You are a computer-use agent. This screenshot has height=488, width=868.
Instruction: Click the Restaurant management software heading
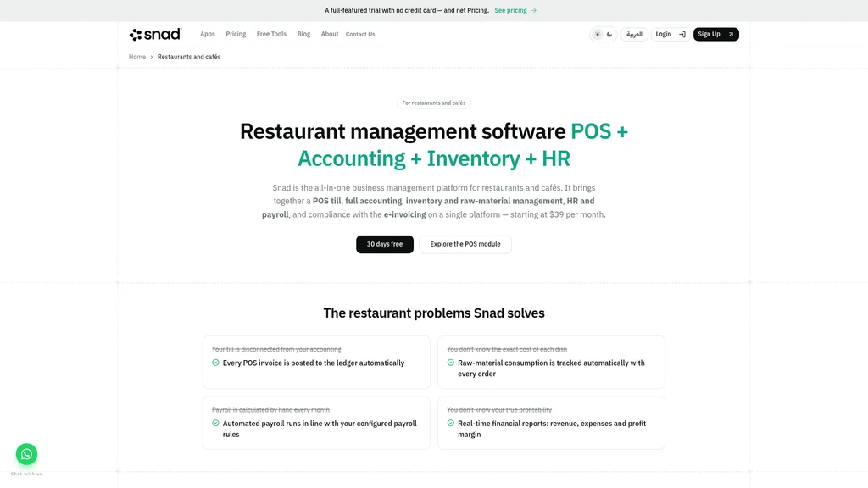tap(434, 145)
